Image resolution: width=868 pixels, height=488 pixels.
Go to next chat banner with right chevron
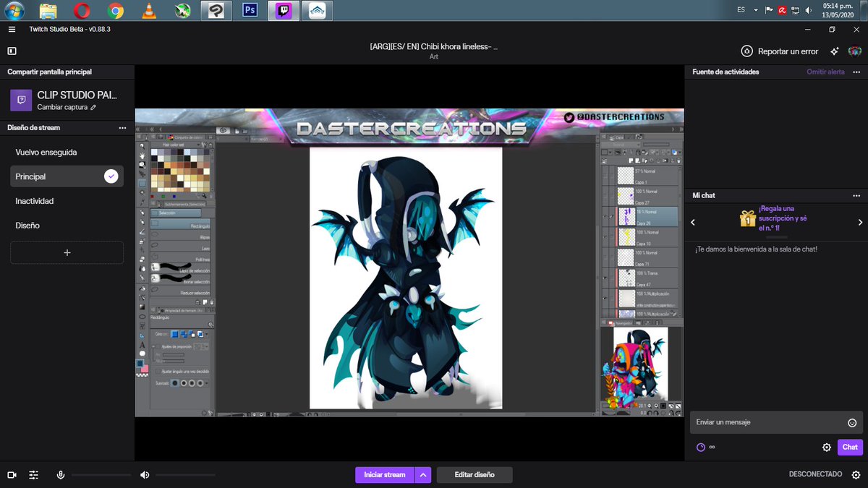(x=860, y=223)
